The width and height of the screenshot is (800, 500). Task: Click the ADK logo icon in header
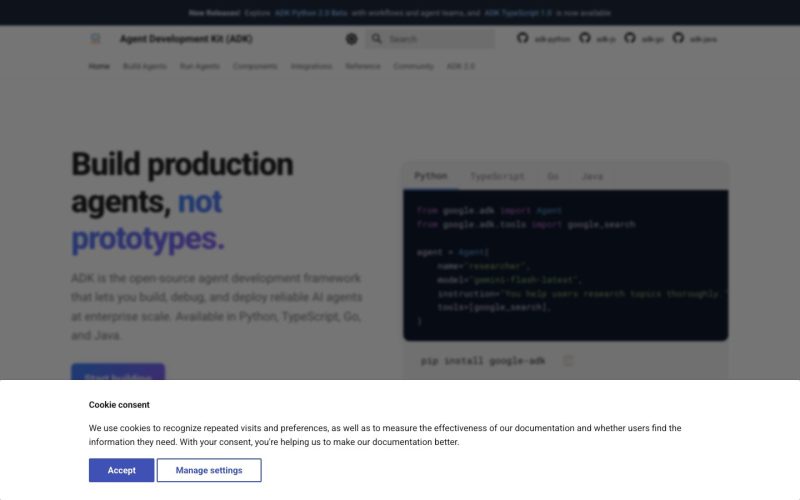point(95,39)
